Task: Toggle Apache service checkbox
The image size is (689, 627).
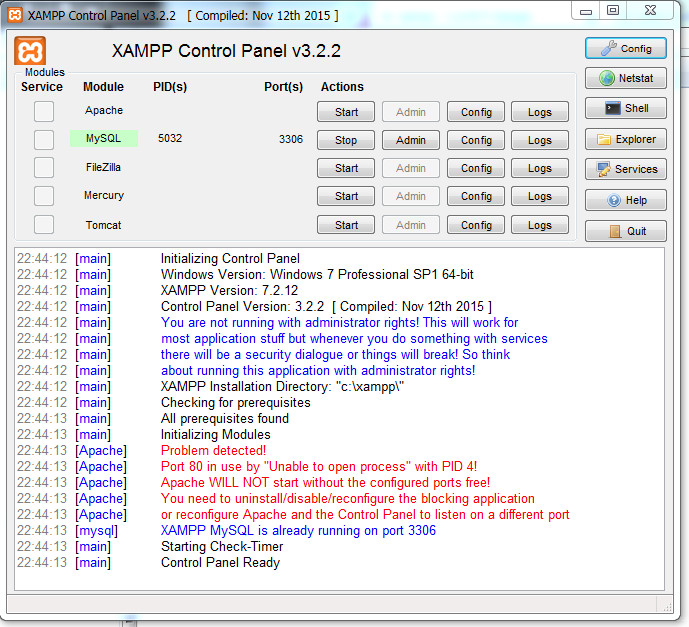Action: [44, 111]
